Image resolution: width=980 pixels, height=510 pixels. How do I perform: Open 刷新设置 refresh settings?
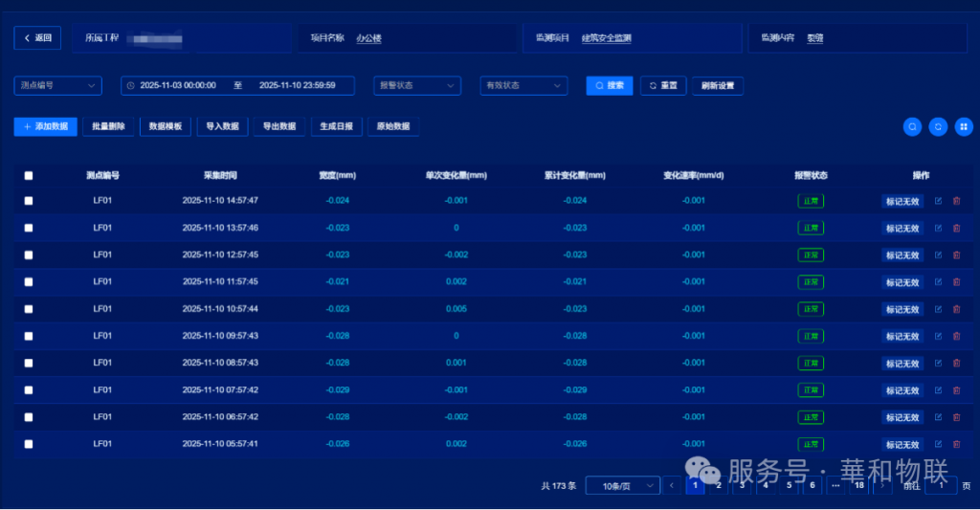click(x=718, y=85)
